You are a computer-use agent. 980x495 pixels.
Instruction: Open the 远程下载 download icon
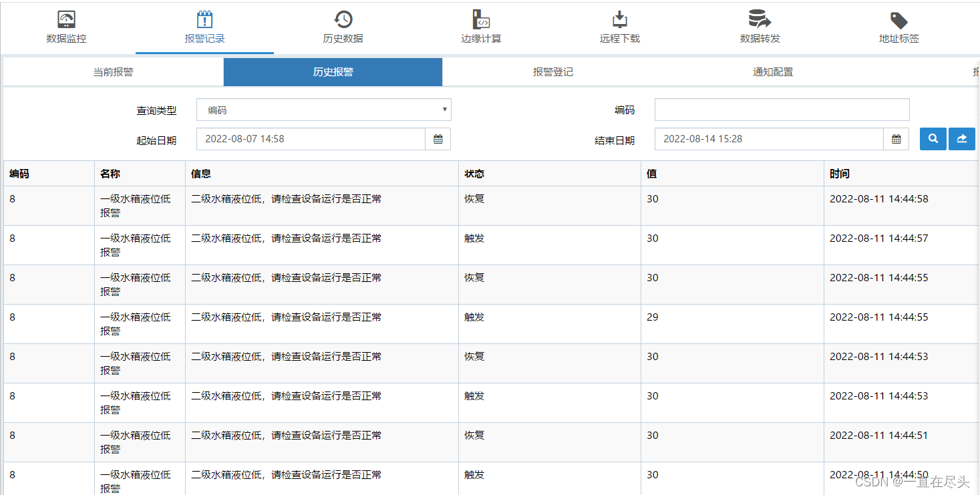620,19
